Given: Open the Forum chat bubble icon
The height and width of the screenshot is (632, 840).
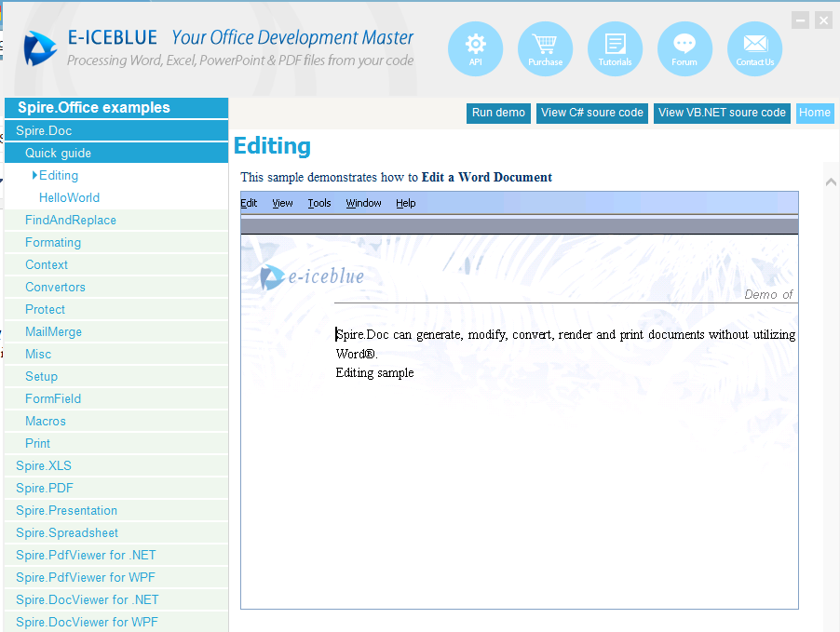Looking at the screenshot, I should coord(684,48).
